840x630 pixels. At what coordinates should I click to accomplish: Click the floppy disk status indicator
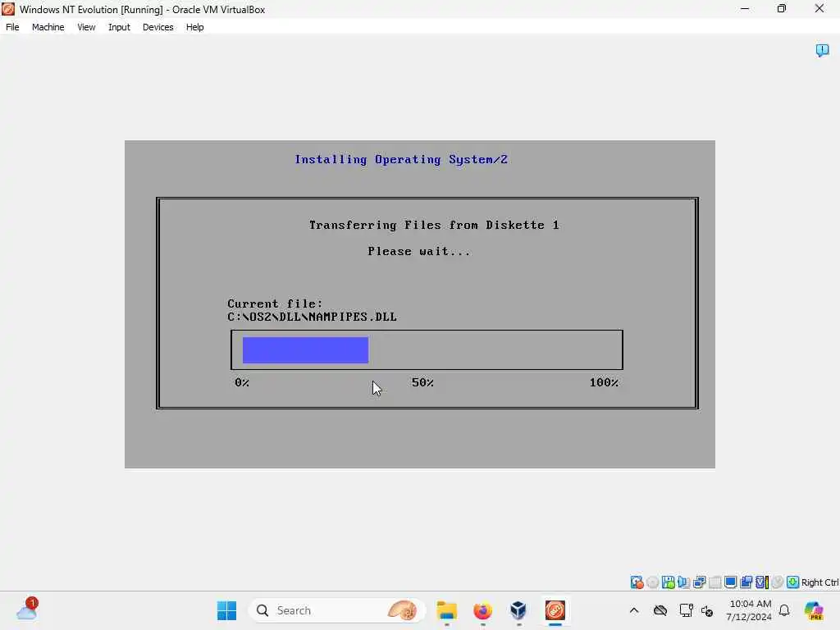point(668,582)
